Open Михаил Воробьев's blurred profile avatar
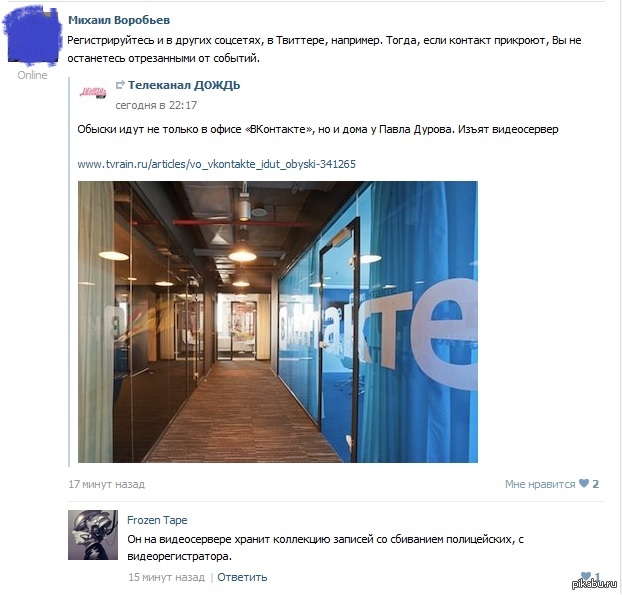The width and height of the screenshot is (622, 595). [x=32, y=38]
